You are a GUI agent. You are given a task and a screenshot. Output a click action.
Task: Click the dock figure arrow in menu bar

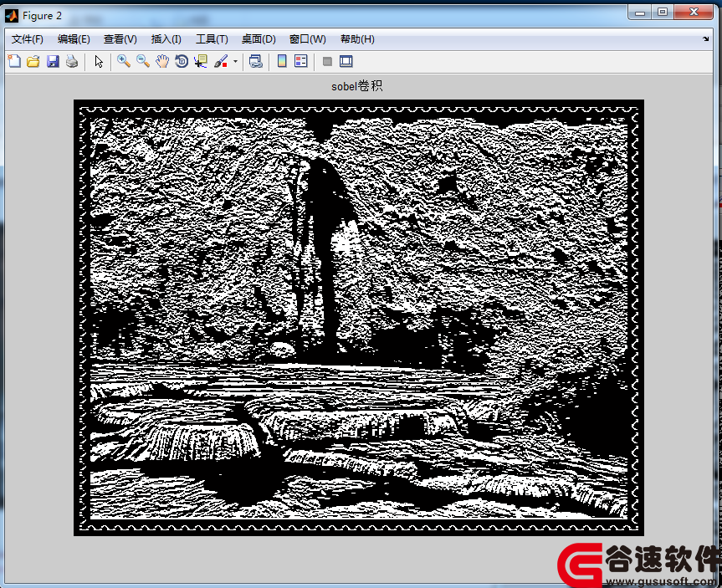706,39
